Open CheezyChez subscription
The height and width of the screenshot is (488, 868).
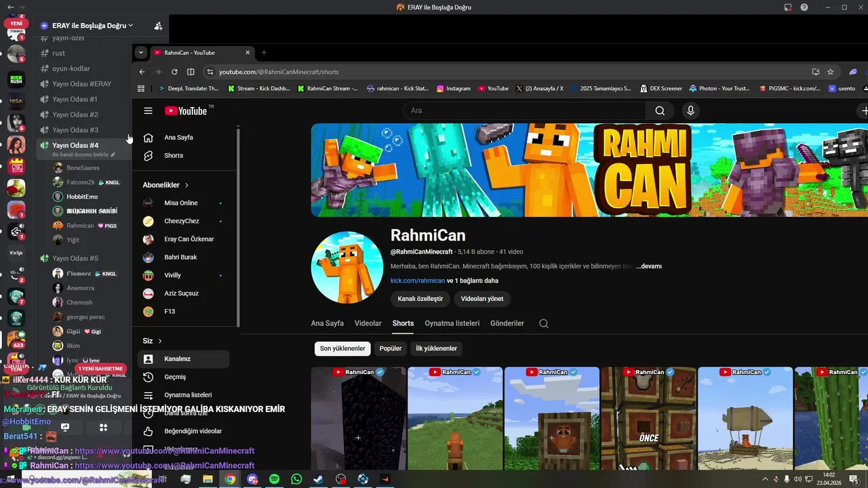(183, 221)
